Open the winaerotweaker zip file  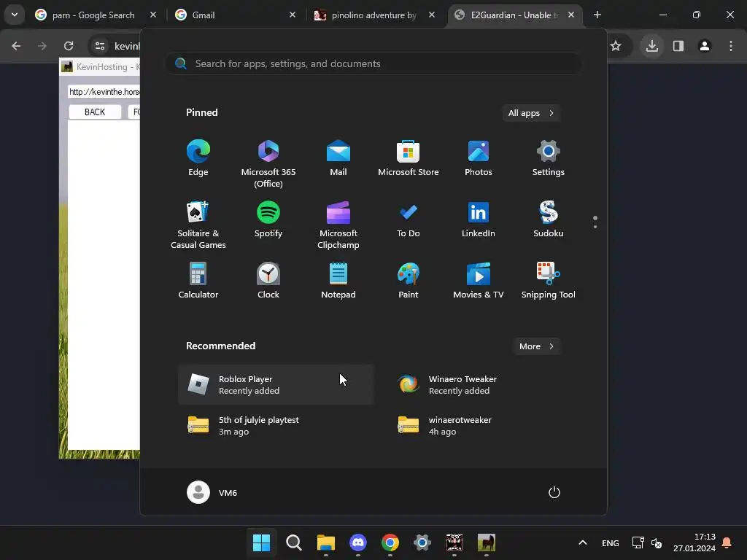click(485, 426)
